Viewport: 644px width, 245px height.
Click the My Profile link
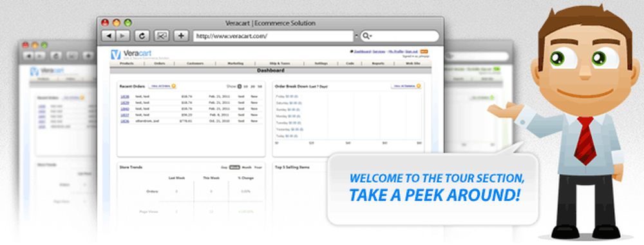tap(395, 51)
